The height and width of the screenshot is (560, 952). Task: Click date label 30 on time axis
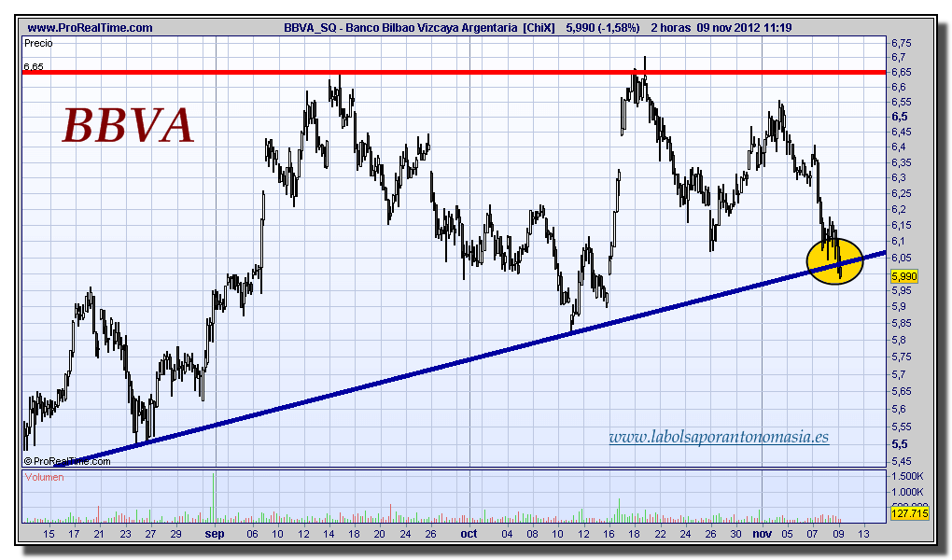(x=735, y=534)
